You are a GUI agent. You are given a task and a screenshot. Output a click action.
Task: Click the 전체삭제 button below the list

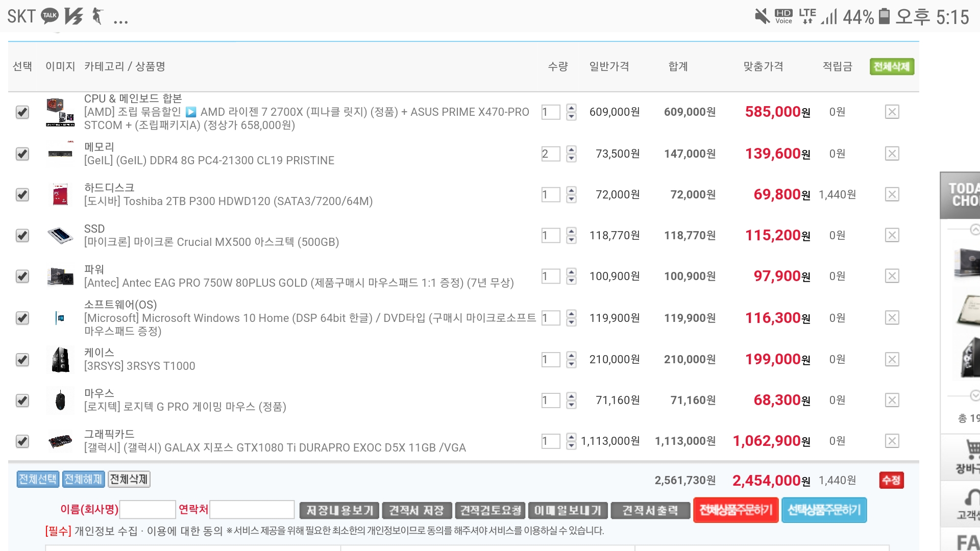point(129,479)
